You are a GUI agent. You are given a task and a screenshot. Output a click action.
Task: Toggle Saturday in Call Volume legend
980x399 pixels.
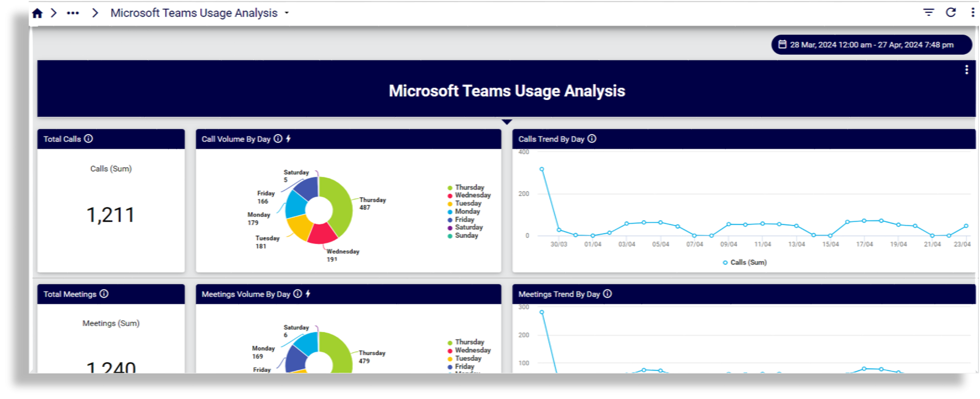tap(465, 227)
